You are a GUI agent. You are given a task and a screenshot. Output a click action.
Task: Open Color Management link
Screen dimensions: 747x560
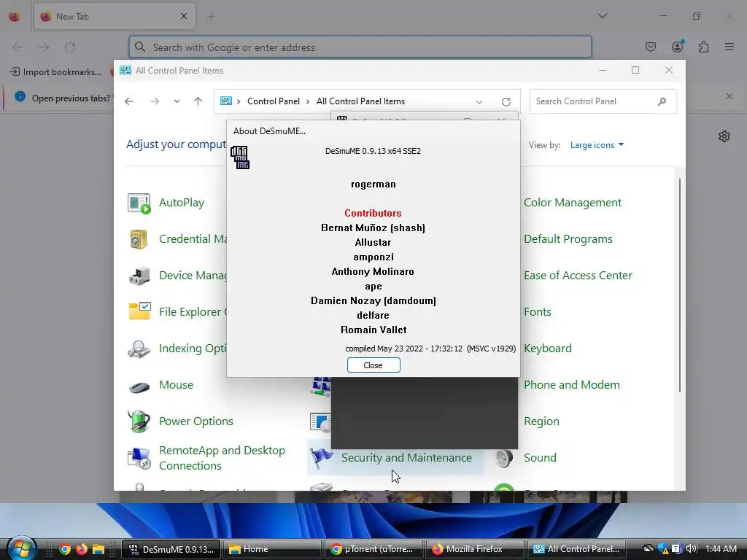(572, 203)
